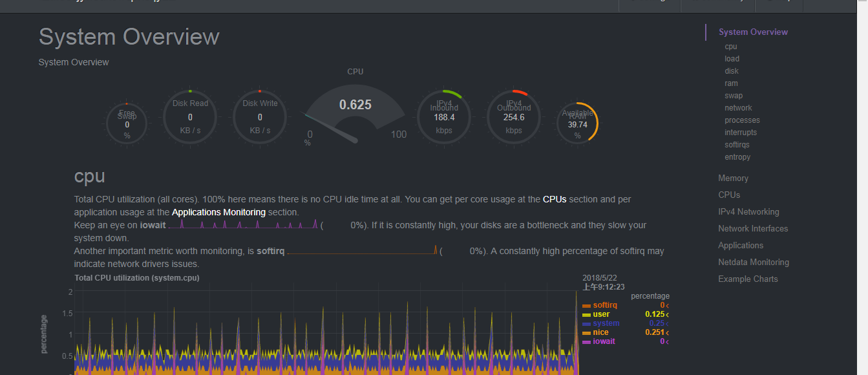Jump to interrupts in sidebar menu
Image resolution: width=868 pixels, height=375 pixels.
click(741, 133)
